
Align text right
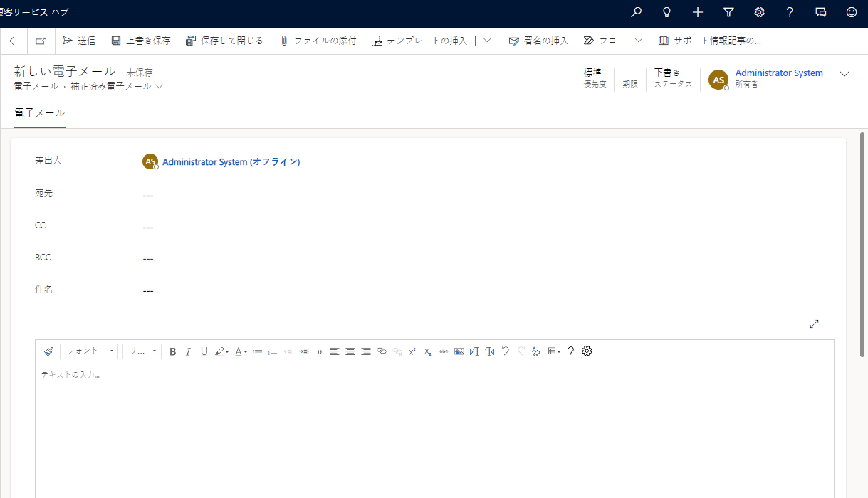pyautogui.click(x=366, y=351)
